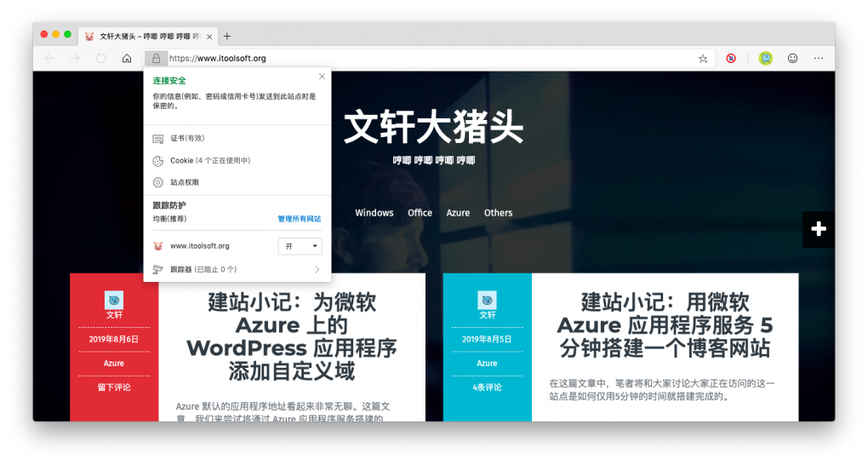Open 证书(有效) certificate details
Screen dimensions: 868x465
pos(187,138)
